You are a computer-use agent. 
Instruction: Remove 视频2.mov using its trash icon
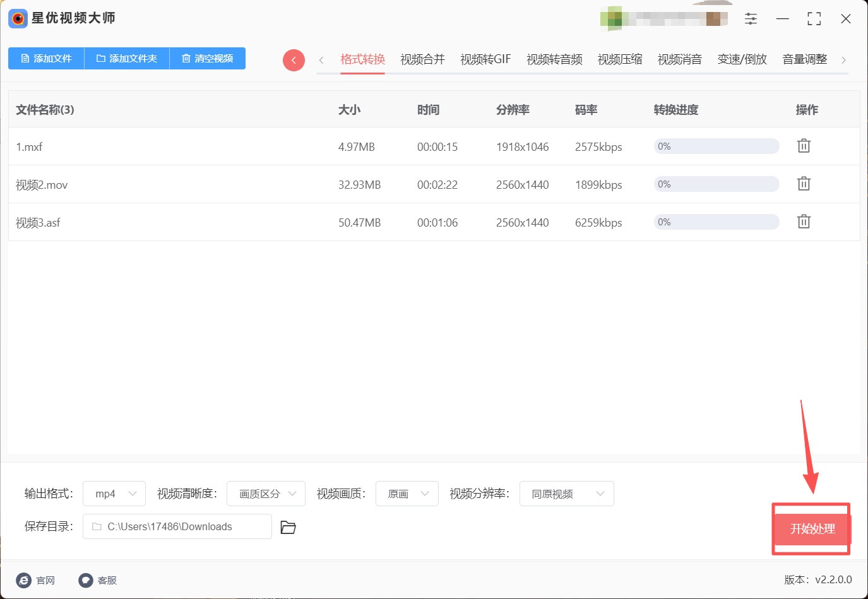804,184
